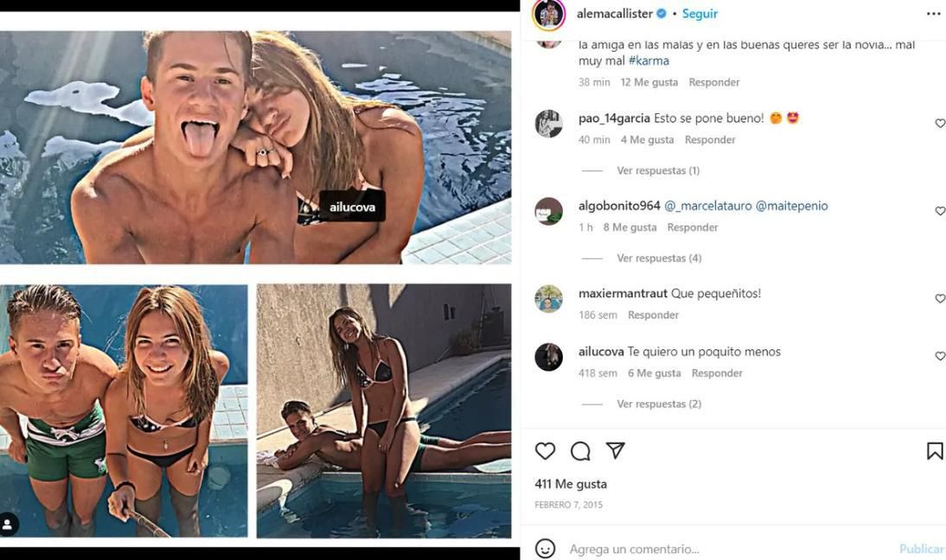Toggle like on ailucova's comment

940,356
